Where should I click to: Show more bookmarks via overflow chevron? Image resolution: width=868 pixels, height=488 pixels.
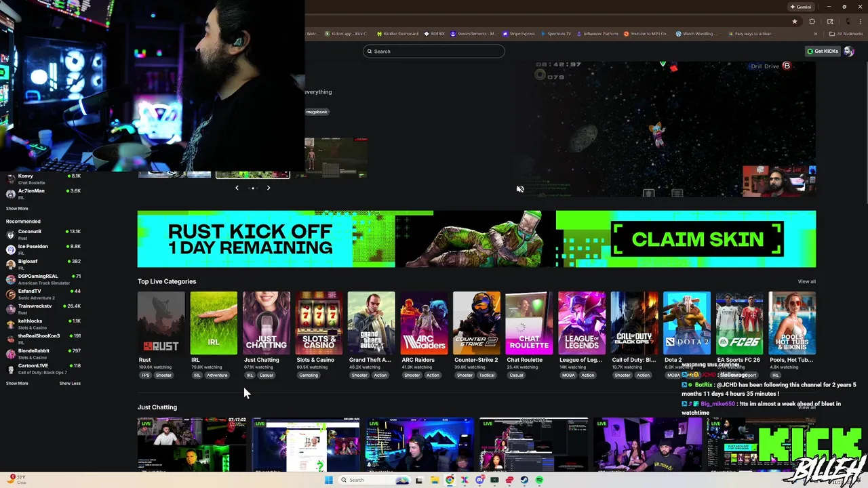[x=816, y=34]
